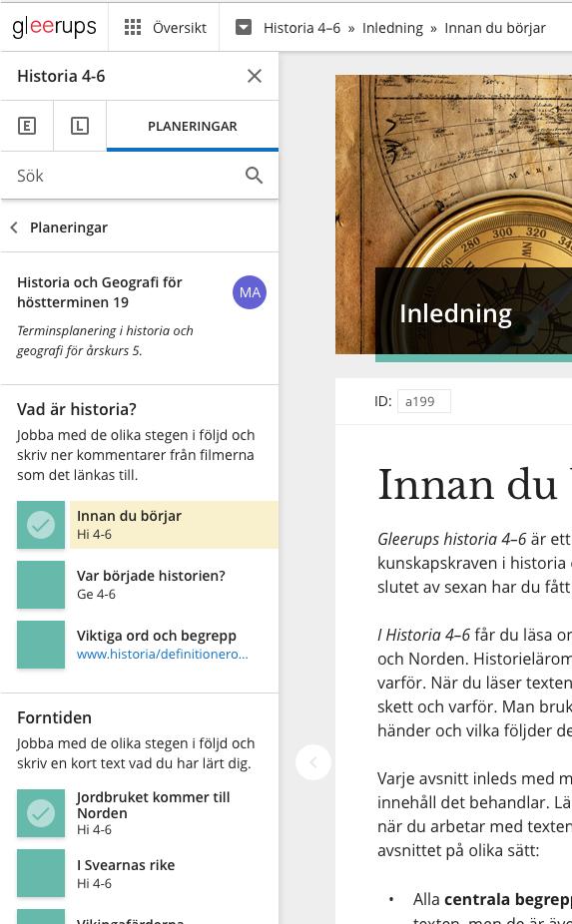Click the ID field a199
Image resolution: width=572 pixels, height=924 pixels.
coord(424,401)
